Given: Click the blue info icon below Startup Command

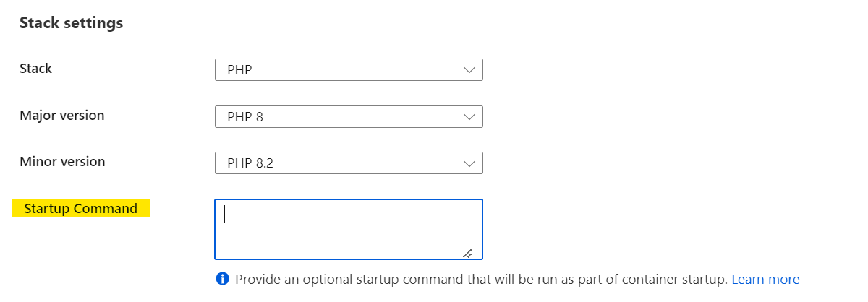Looking at the screenshot, I should (223, 280).
